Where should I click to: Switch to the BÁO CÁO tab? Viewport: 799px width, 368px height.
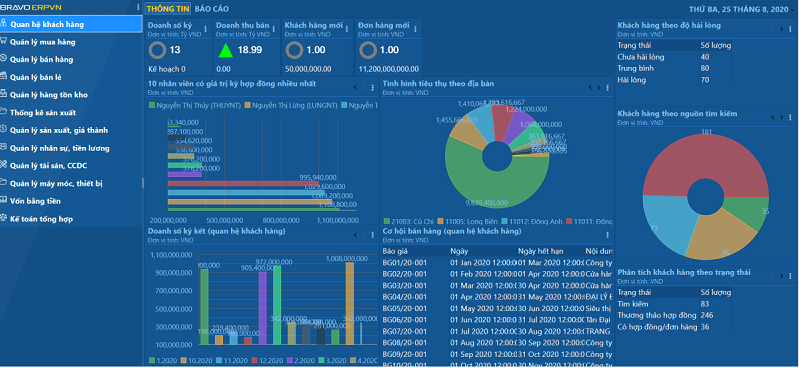coord(211,9)
